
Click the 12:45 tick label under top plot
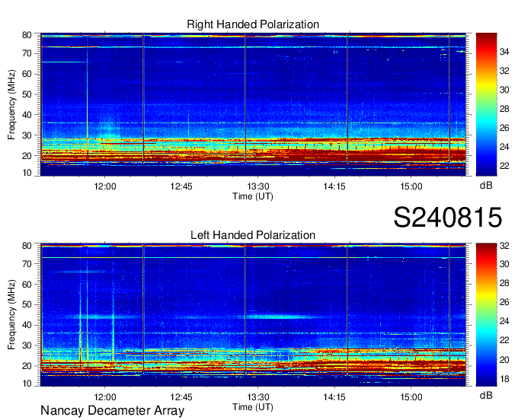181,186
